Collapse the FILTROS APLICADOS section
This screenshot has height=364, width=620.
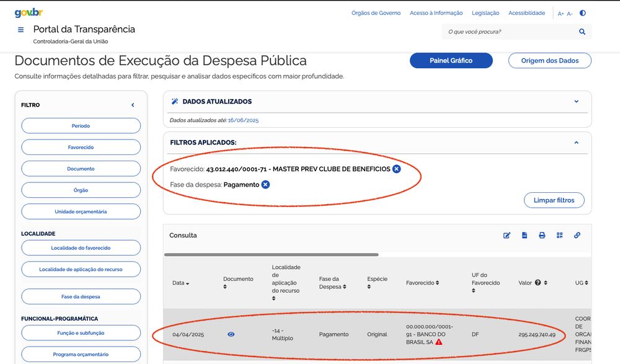[x=576, y=143]
